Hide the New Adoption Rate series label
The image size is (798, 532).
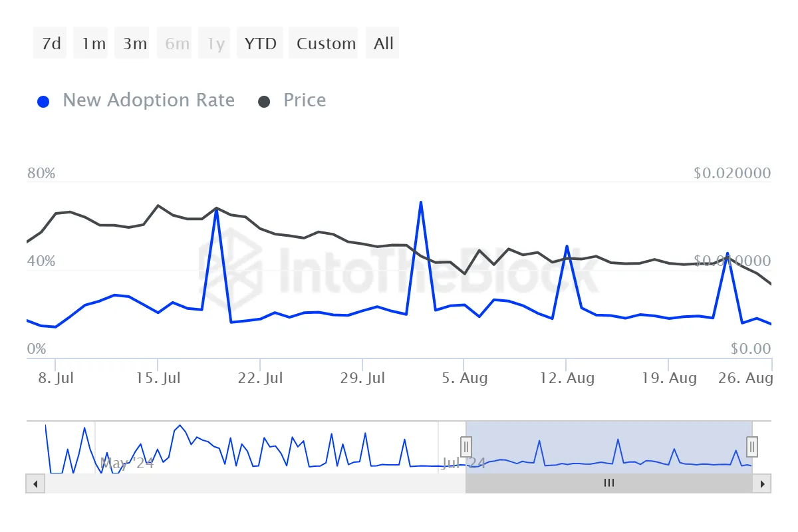click(x=148, y=100)
